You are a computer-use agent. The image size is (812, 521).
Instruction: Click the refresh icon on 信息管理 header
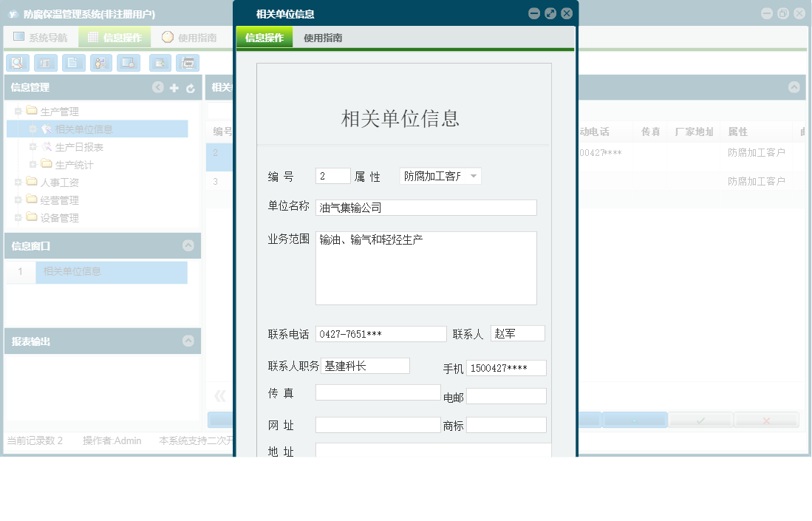[x=190, y=87]
